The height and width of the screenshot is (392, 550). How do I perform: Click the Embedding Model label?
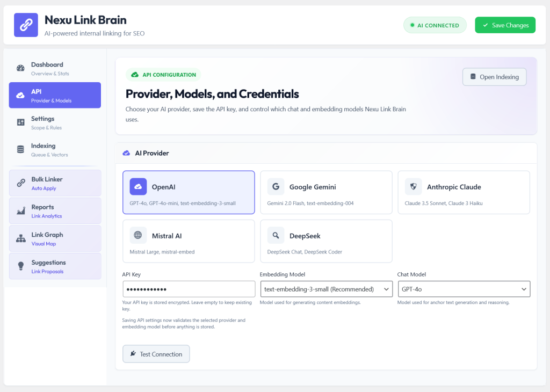283,274
